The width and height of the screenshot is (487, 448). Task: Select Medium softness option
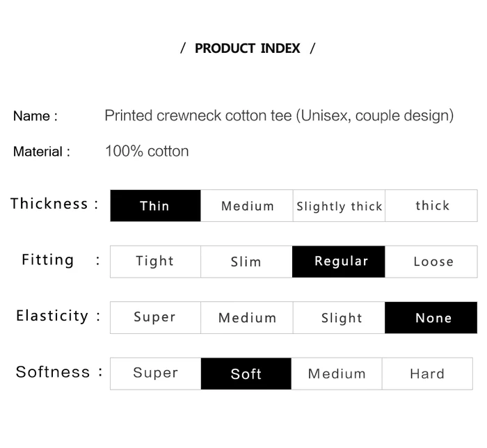coord(337,374)
